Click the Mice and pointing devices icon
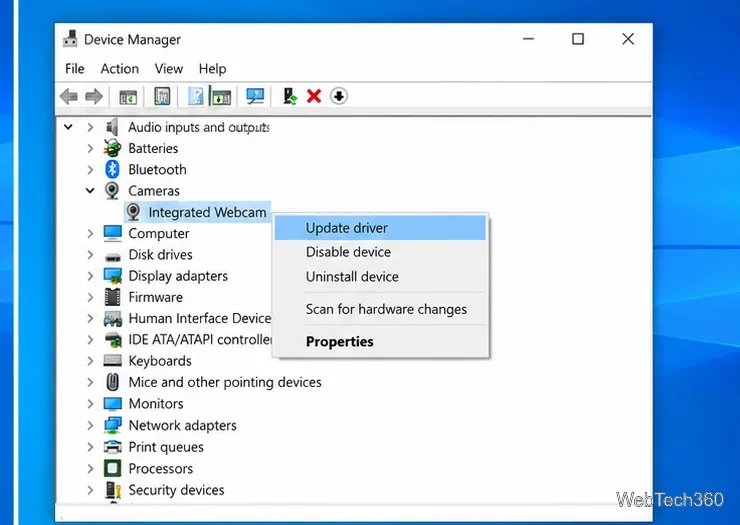Screen dimensions: 740x525 (x=112, y=381)
